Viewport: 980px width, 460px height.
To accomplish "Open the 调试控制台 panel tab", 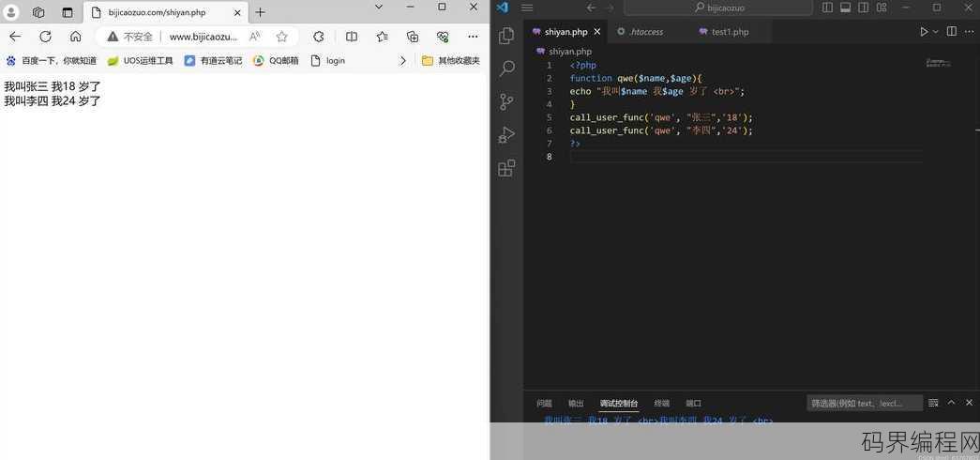I will click(x=619, y=404).
